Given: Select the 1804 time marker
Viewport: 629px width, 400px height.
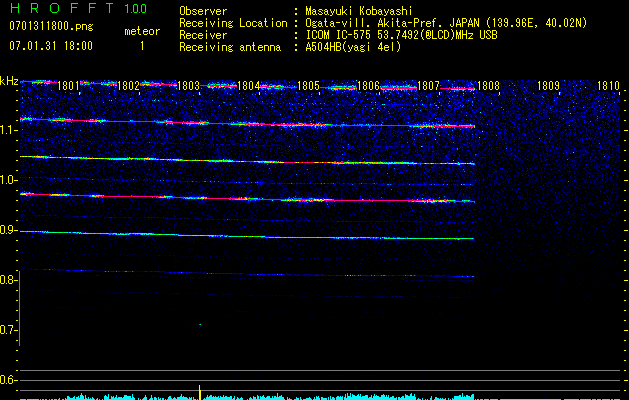Looking at the screenshot, I should pos(248,87).
